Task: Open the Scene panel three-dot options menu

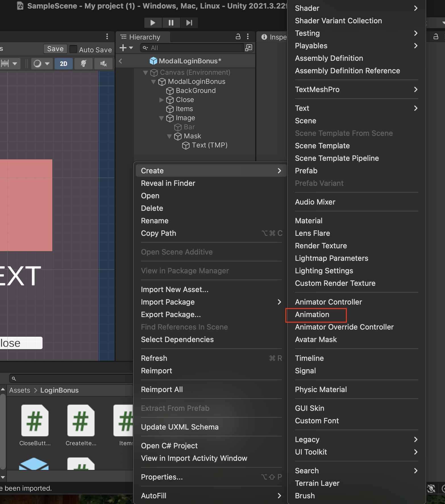Action: [x=107, y=36]
